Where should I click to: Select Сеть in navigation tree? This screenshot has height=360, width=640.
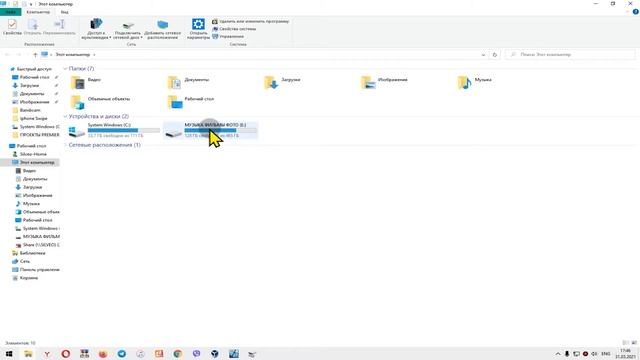24,261
